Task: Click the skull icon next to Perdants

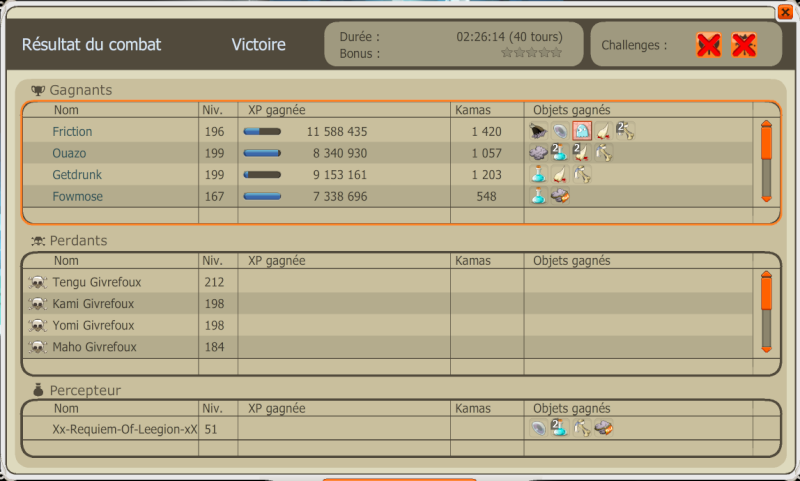Action: (x=38, y=241)
